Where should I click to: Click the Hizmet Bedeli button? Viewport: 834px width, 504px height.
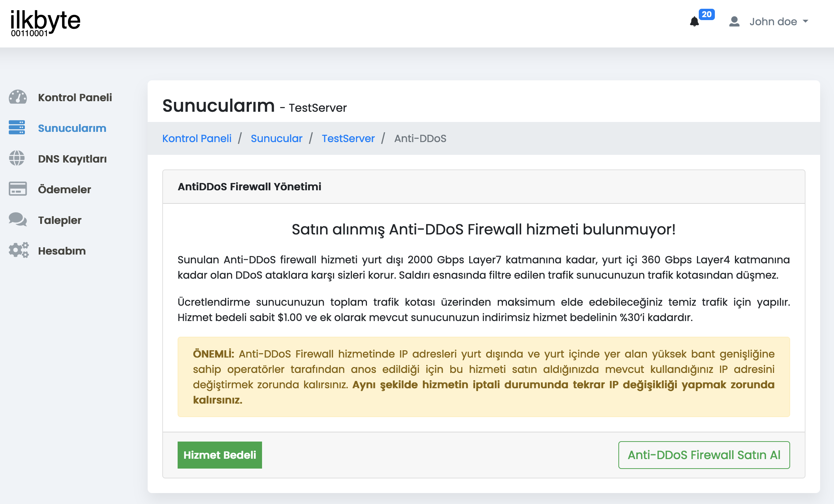click(220, 455)
